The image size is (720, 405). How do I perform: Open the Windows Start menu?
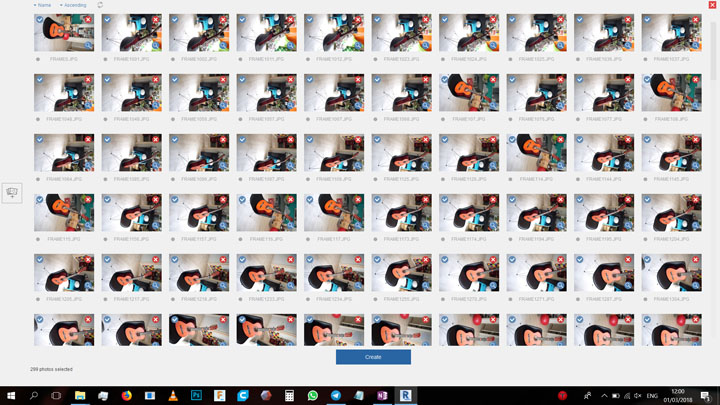coord(11,395)
